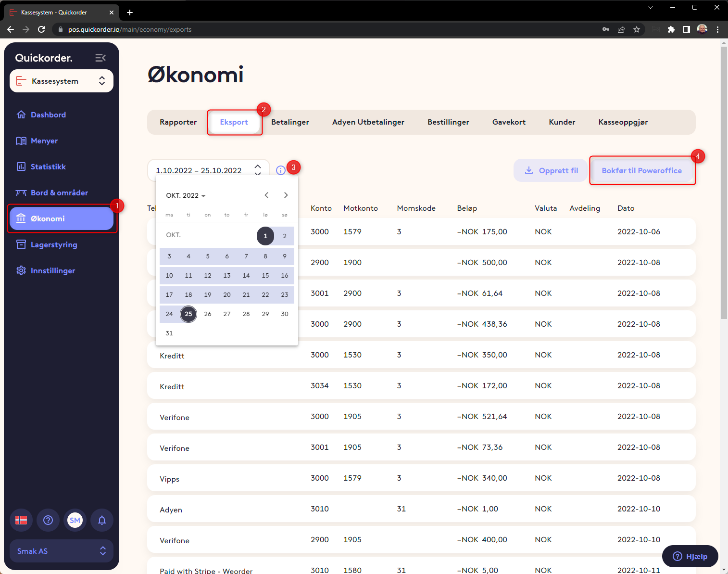
Task: Open the Adyen Utbetalinger tab
Action: click(x=368, y=122)
